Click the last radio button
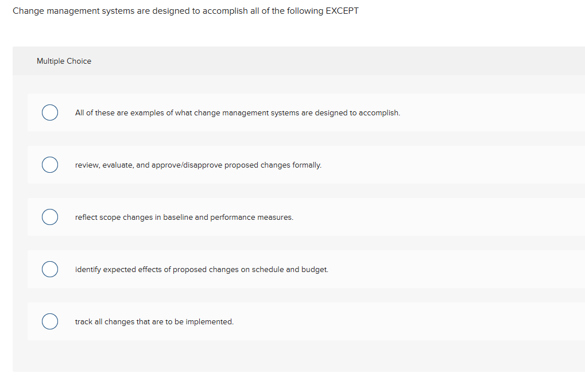Viewport: 585px width, 392px height. click(50, 321)
